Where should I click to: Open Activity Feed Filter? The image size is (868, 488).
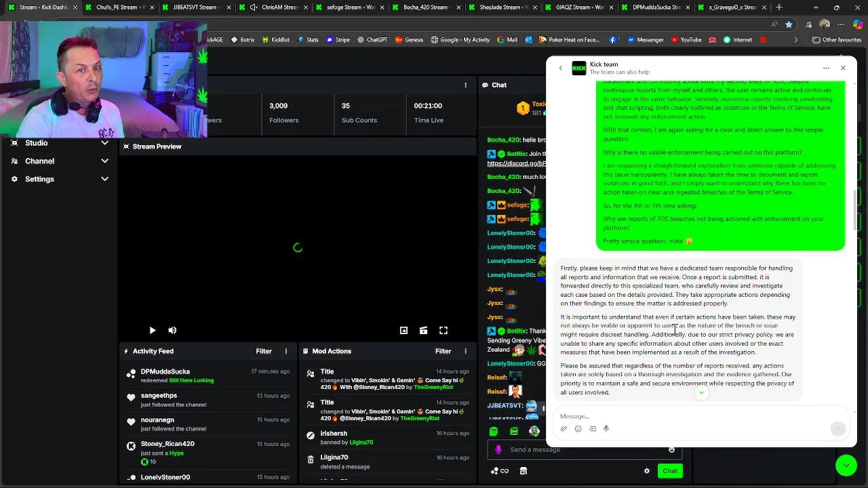click(264, 351)
